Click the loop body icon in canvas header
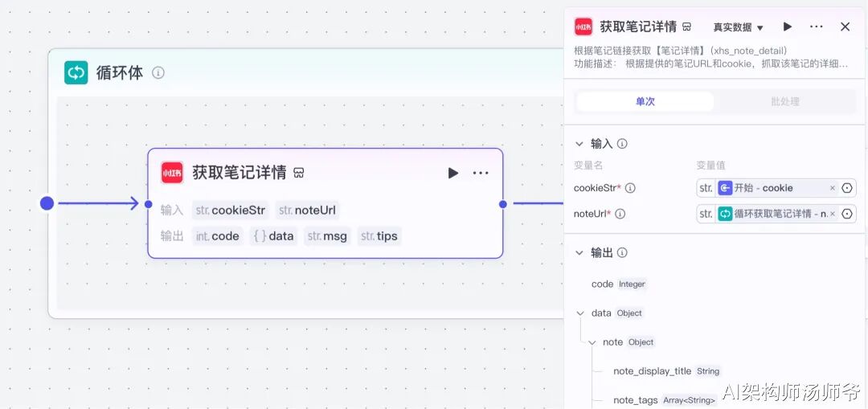The height and width of the screenshot is (409, 868). [x=76, y=72]
